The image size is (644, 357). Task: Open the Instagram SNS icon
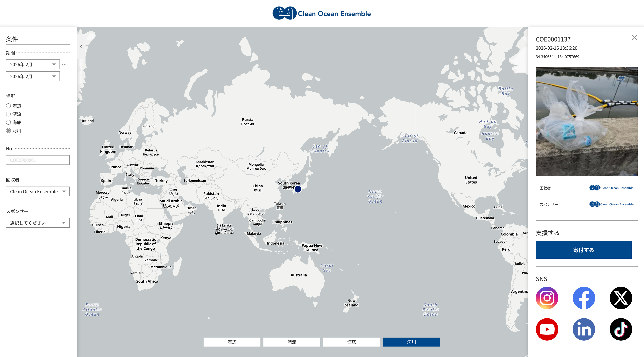point(547,298)
